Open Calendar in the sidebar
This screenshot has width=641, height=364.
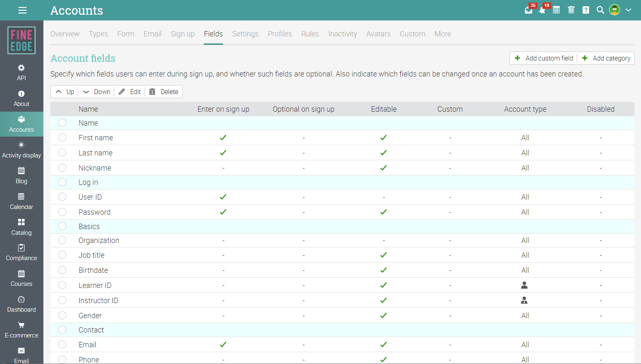tap(22, 202)
